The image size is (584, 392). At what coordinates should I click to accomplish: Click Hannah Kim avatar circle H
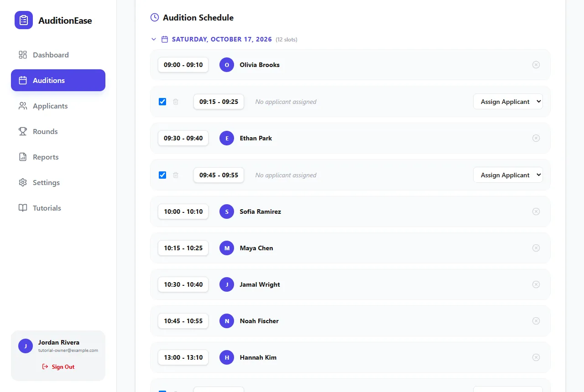coord(227,357)
